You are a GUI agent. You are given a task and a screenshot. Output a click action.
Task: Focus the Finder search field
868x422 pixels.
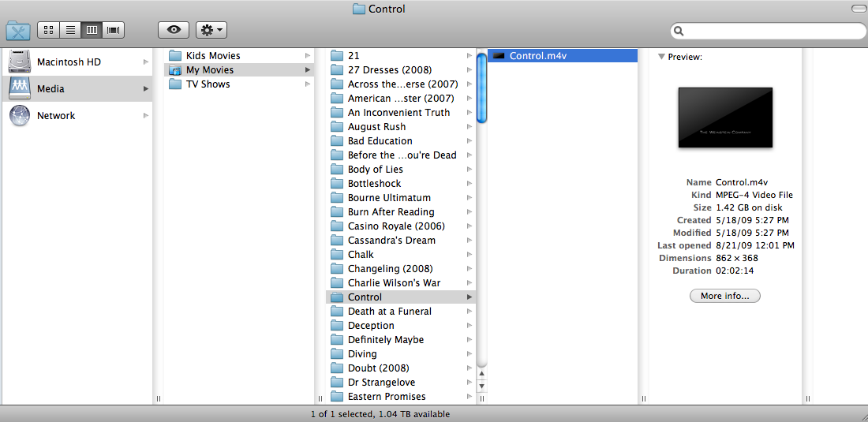click(x=768, y=31)
